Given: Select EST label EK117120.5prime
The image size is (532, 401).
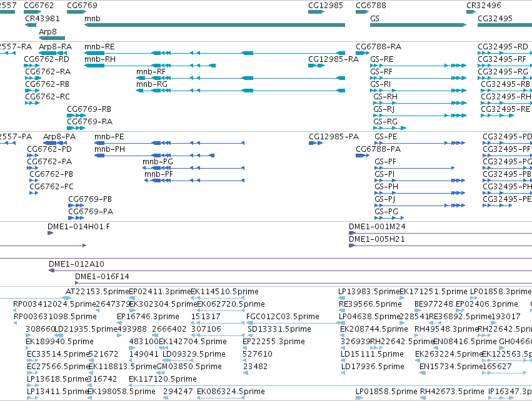Looking at the screenshot, I should click(163, 379).
